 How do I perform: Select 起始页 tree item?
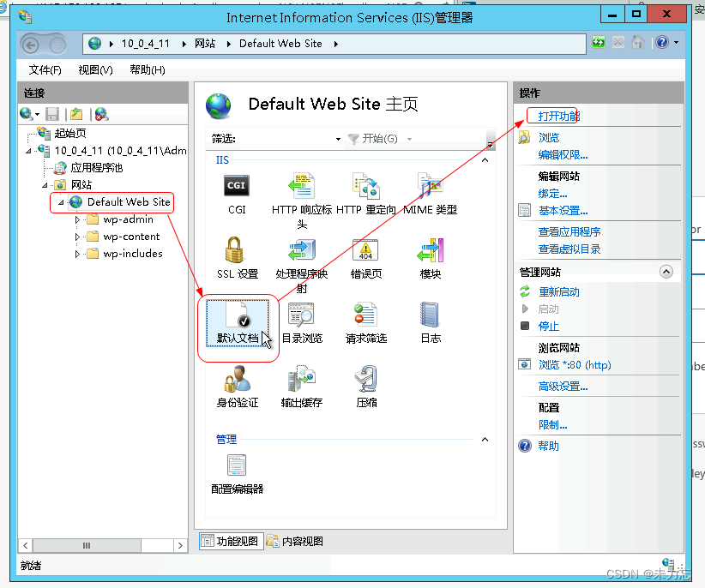tap(70, 134)
